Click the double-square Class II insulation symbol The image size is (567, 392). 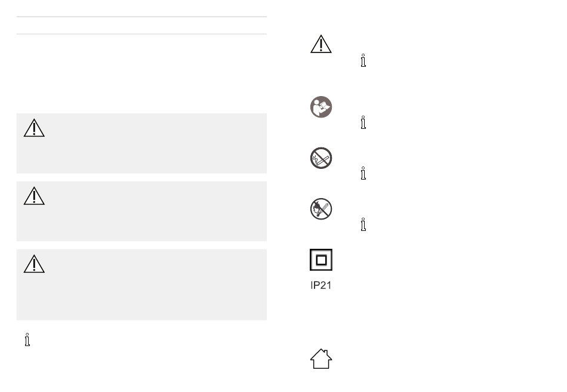click(x=321, y=260)
